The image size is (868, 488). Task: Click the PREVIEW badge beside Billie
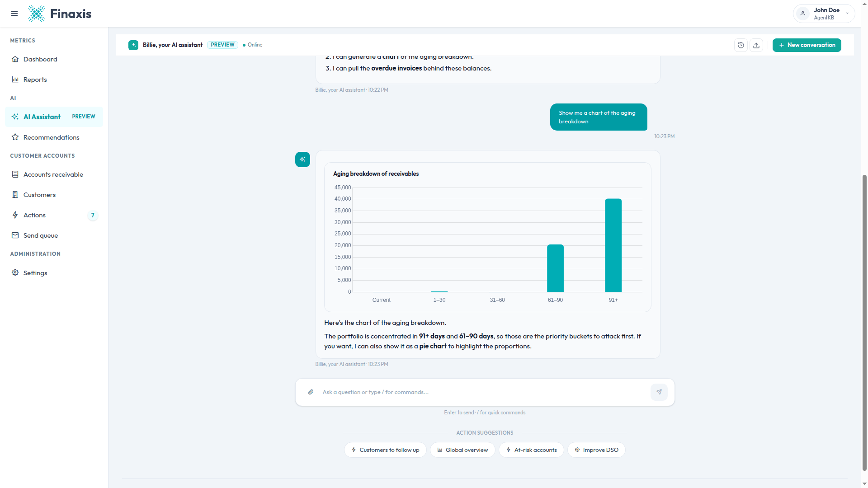point(222,45)
